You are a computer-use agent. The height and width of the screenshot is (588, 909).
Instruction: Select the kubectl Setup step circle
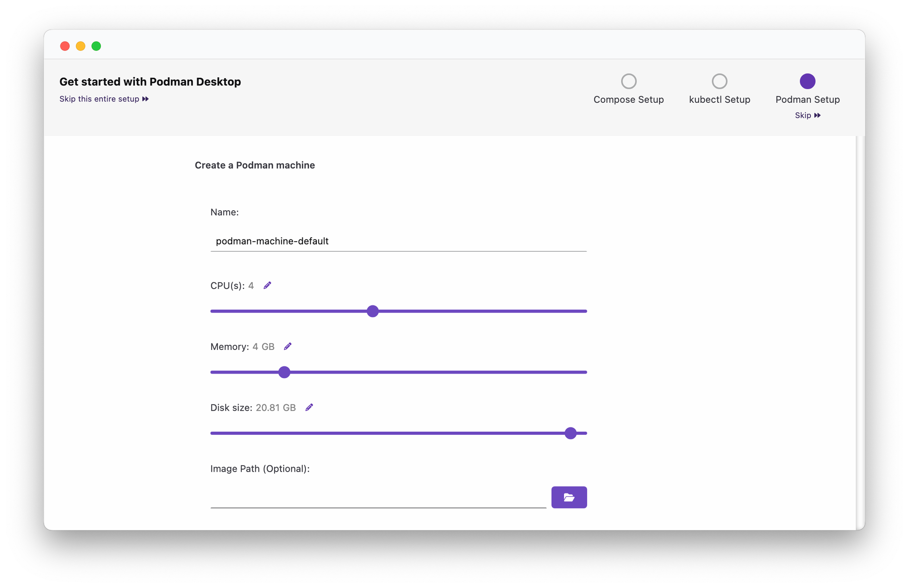[x=719, y=81]
